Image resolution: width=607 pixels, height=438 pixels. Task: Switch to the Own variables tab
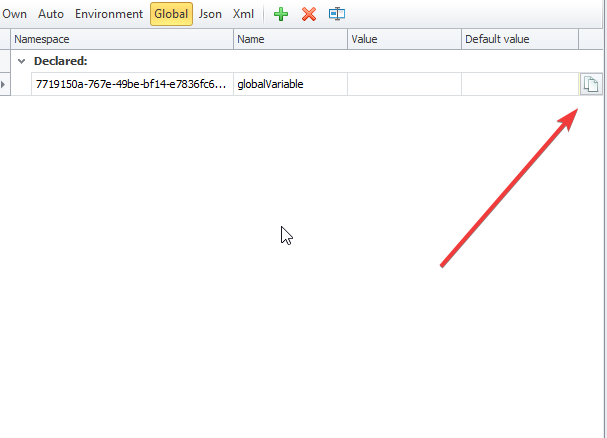[x=14, y=14]
